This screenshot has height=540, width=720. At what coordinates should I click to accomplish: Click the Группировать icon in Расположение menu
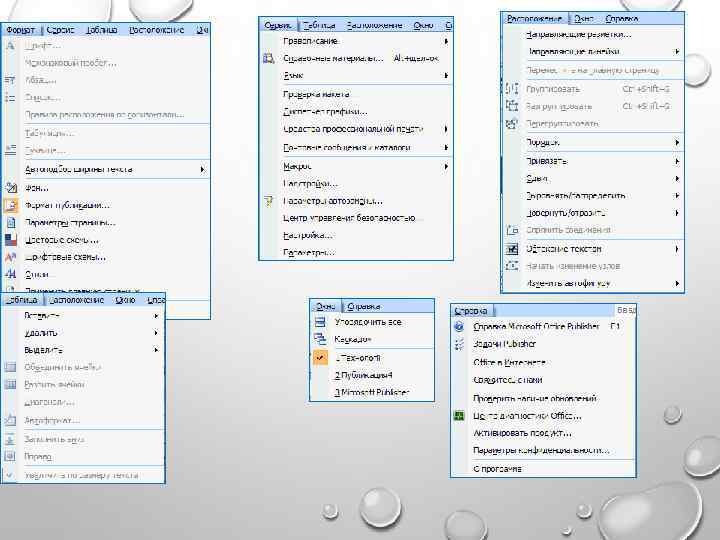pyautogui.click(x=512, y=88)
